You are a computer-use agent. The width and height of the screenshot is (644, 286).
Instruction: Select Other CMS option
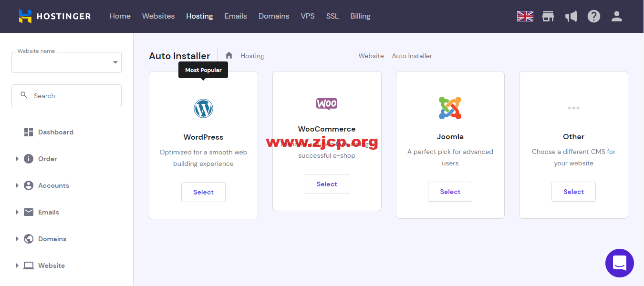point(573,192)
